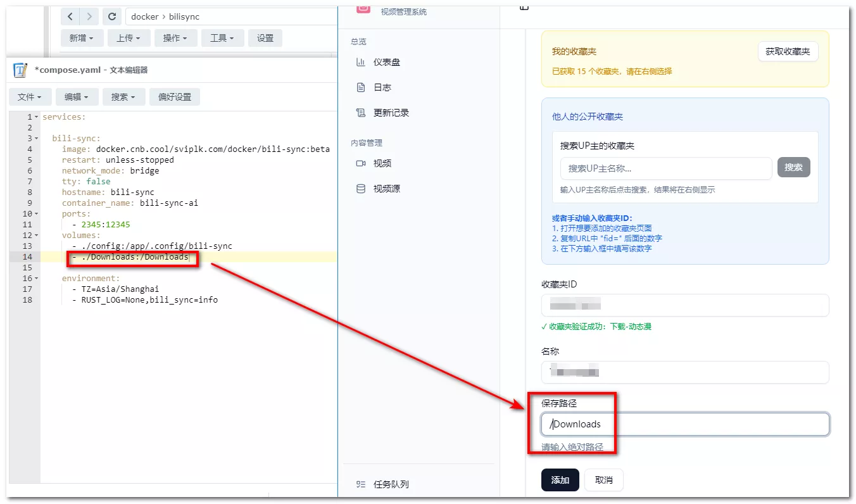This screenshot has width=856, height=504.
Task: Click the 搜索UP主名称 search field
Action: 665,168
